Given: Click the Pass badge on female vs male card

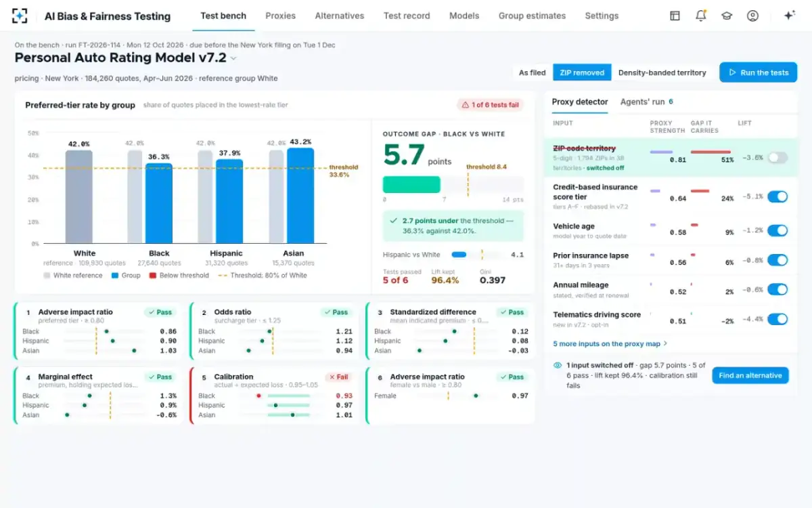Looking at the screenshot, I should pos(512,377).
